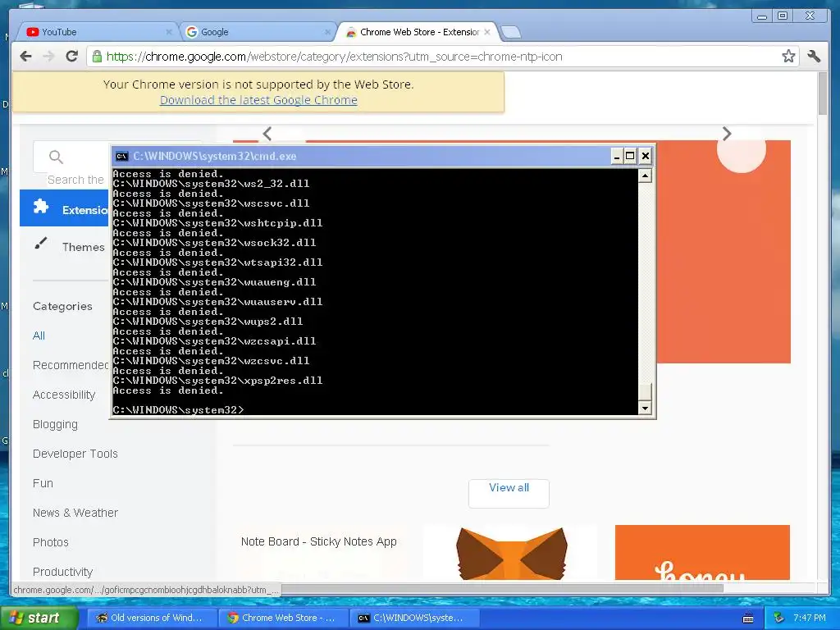Open the Windows start button

tap(38, 618)
